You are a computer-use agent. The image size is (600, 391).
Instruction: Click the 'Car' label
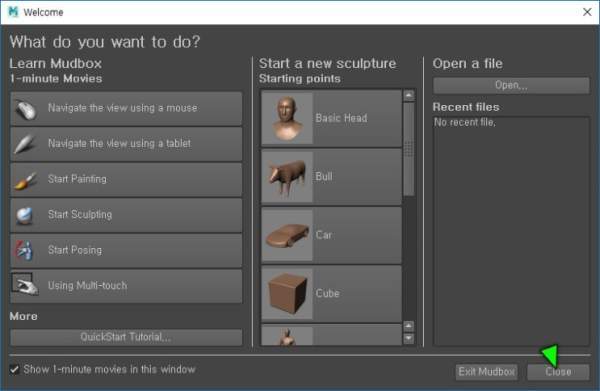click(324, 235)
